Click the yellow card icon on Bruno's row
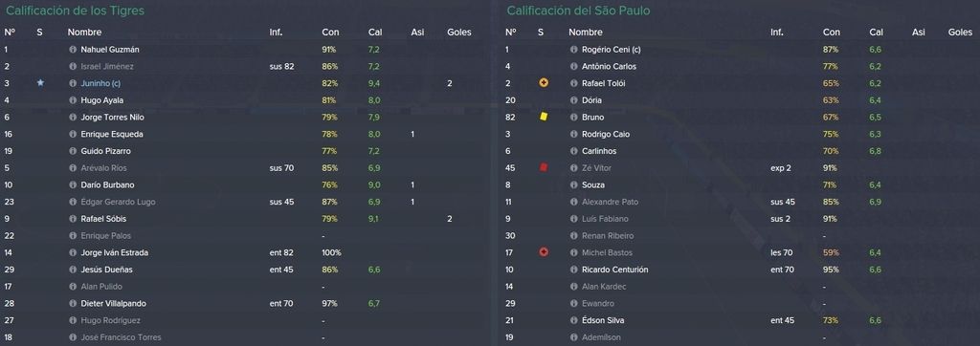This screenshot has height=346, width=980. [x=544, y=117]
